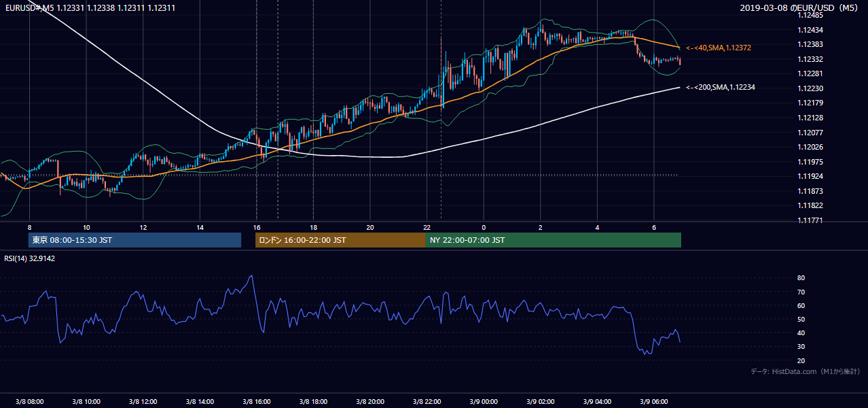Click the 3/8 08:00 date label
The image size is (868, 408).
(x=29, y=401)
